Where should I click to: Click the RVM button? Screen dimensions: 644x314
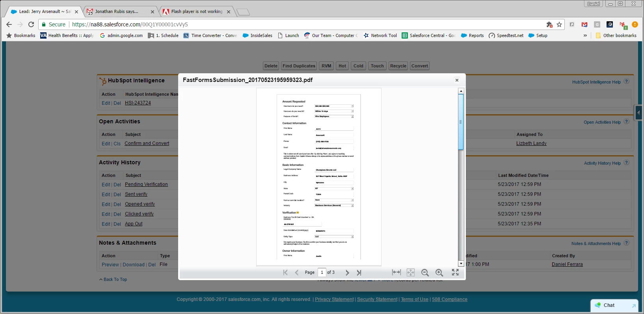click(326, 66)
